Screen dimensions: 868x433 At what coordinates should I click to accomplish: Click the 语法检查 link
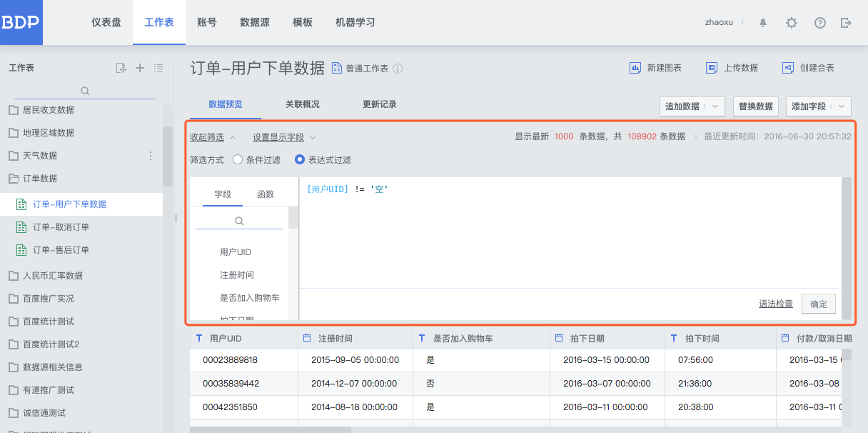[776, 304]
